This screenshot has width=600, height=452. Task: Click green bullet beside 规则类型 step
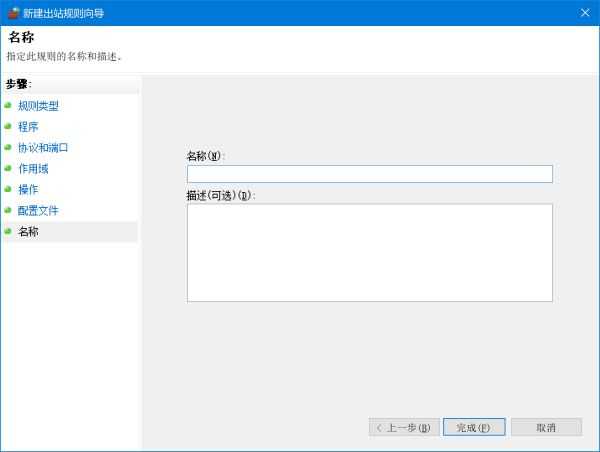click(x=8, y=105)
